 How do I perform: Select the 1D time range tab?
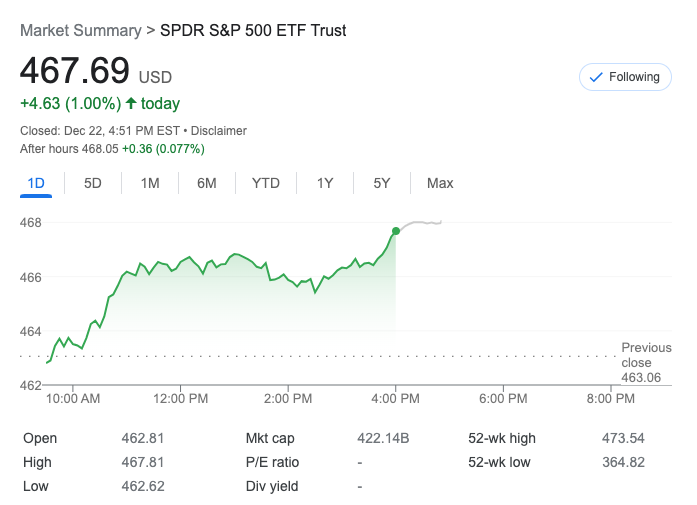point(36,183)
